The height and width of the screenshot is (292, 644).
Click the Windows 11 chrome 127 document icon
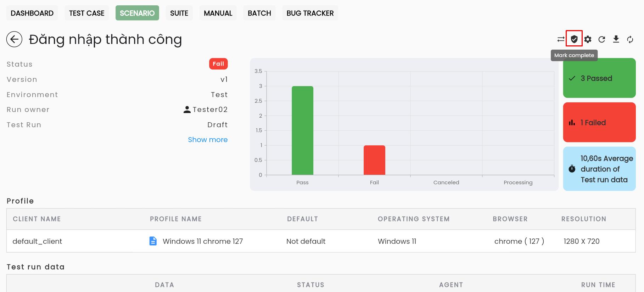tap(153, 241)
